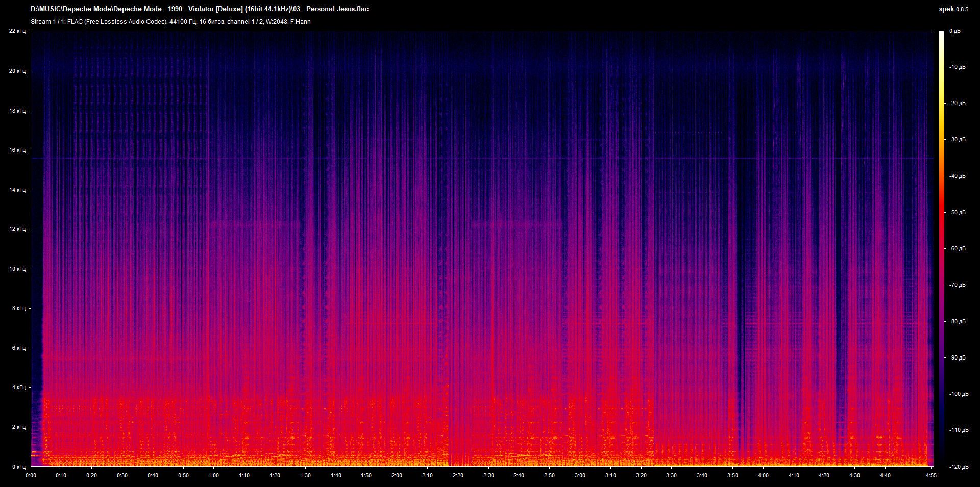Click the 22 кГц frequency axis label

tap(17, 31)
